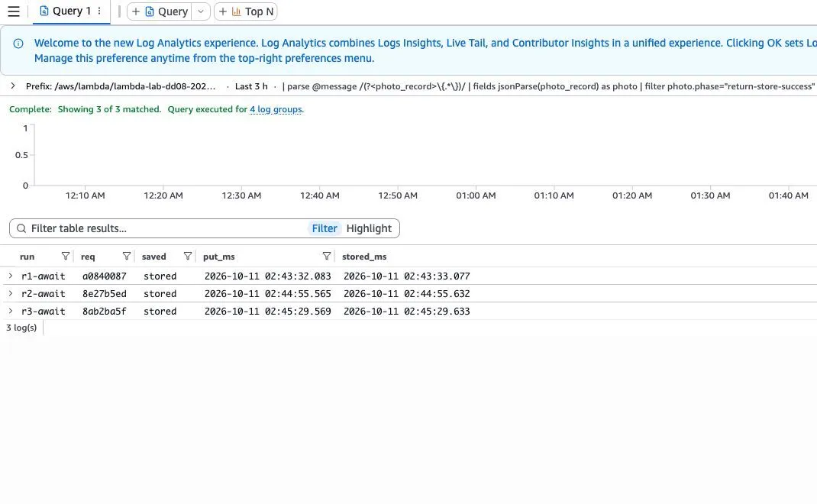Click req value 8ab2ba5f
This screenshot has width=817, height=504.
104,312
